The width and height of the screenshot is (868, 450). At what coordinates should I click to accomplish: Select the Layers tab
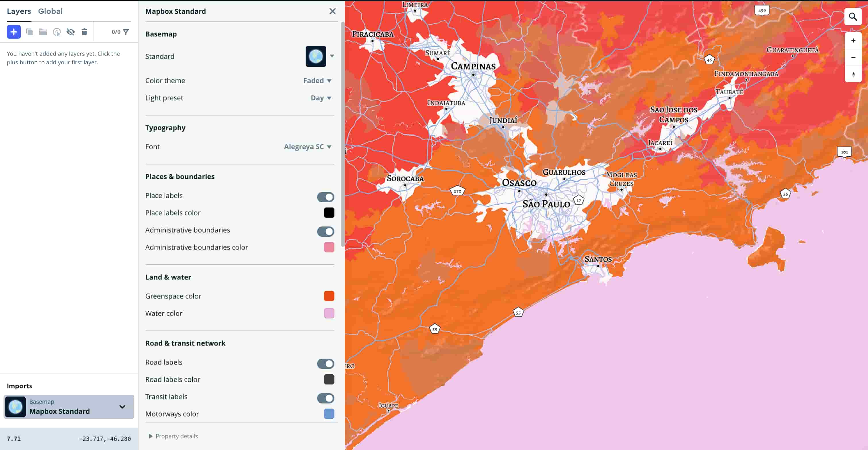point(19,11)
